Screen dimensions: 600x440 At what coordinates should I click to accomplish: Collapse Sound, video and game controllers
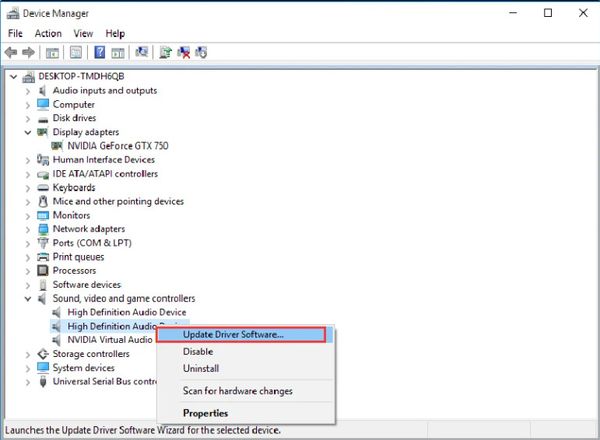pos(28,298)
